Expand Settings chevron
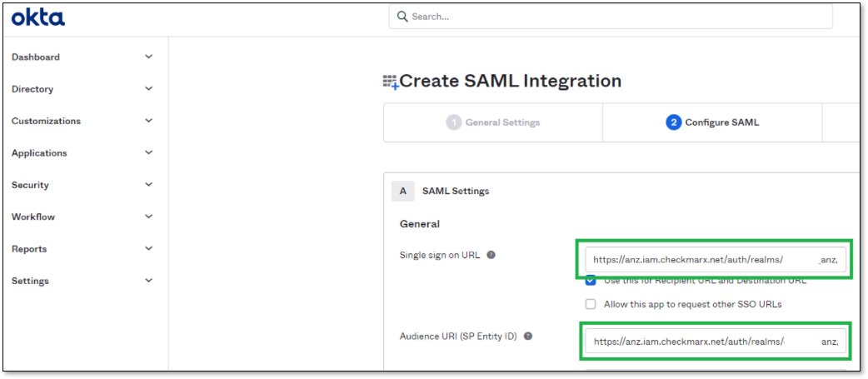Viewport: 868px width, 379px height. point(148,281)
